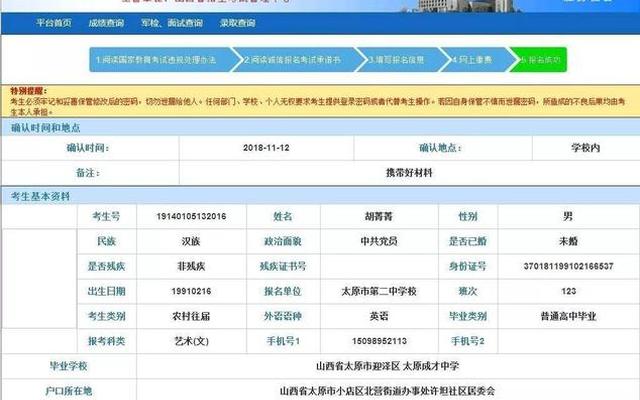Click the 手机号2 label
Viewport: 640px width, 400px height.
(468, 341)
